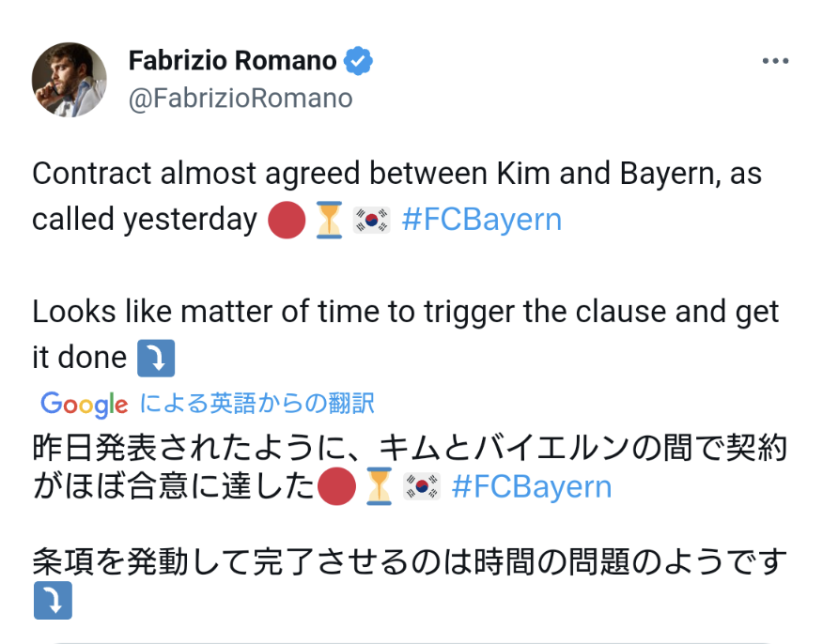Image resolution: width=823 pixels, height=644 pixels.
Task: Open #FCBayern hashtag in the Japanese translation
Action: click(x=531, y=486)
